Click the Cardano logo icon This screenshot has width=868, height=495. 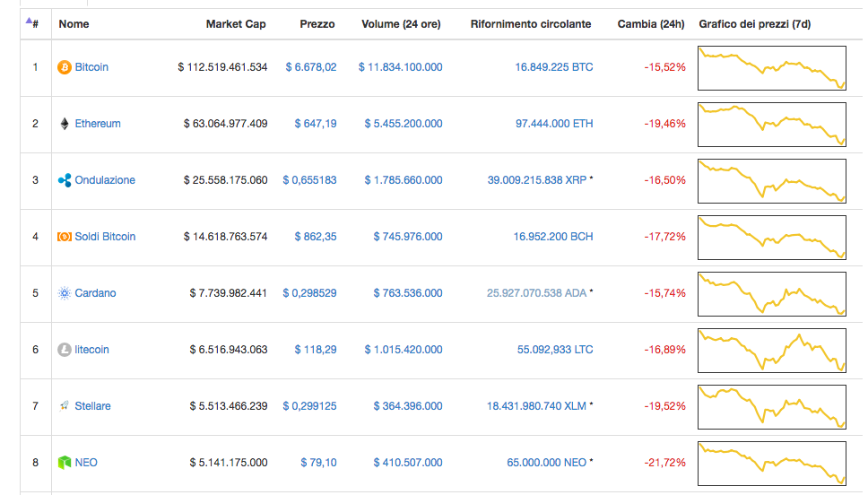[x=65, y=293]
